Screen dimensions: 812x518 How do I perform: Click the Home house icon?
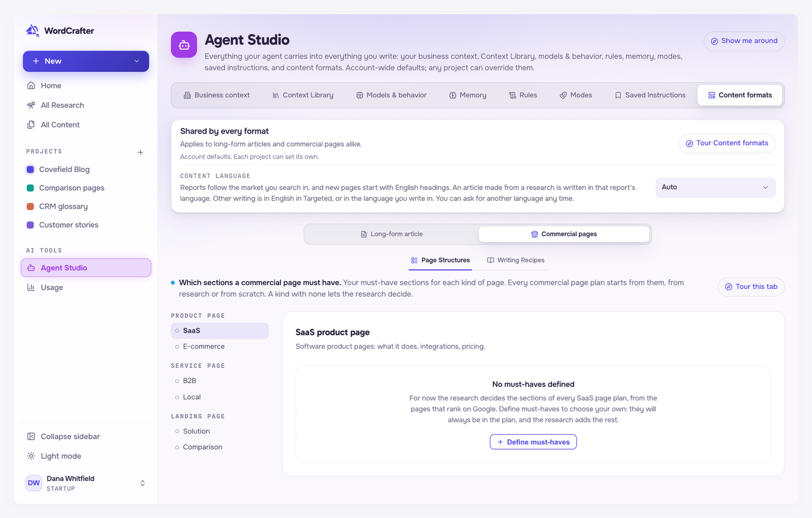coord(31,85)
